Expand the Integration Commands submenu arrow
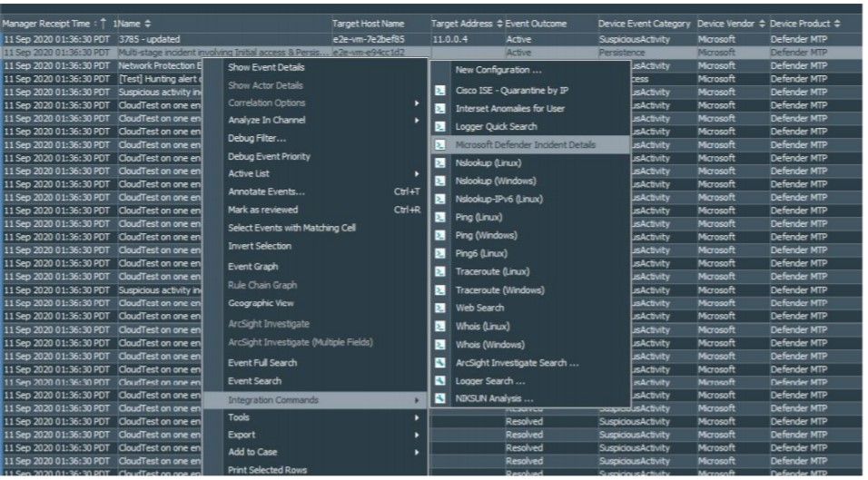Image resolution: width=868 pixels, height=480 pixels. pyautogui.click(x=417, y=400)
